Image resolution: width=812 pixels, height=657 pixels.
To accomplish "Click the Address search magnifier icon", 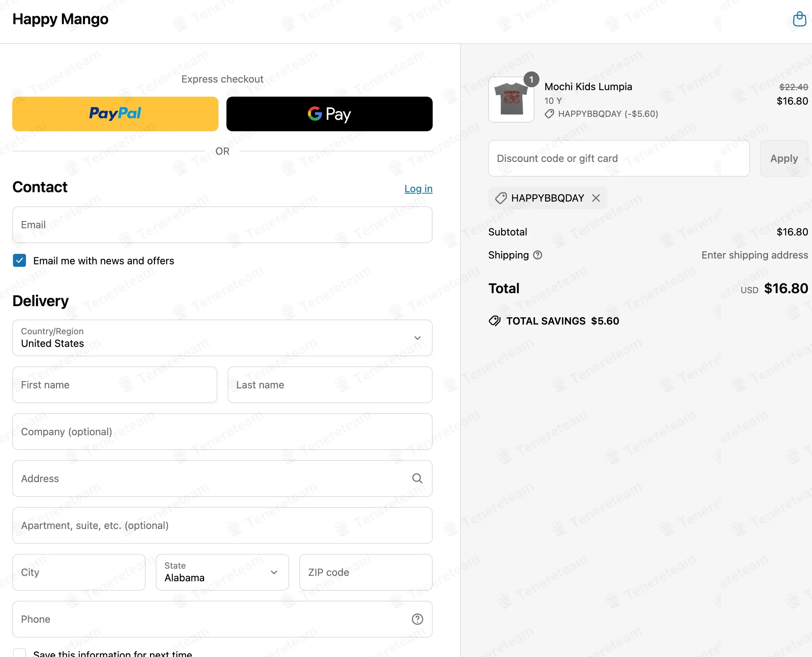I will tap(417, 479).
